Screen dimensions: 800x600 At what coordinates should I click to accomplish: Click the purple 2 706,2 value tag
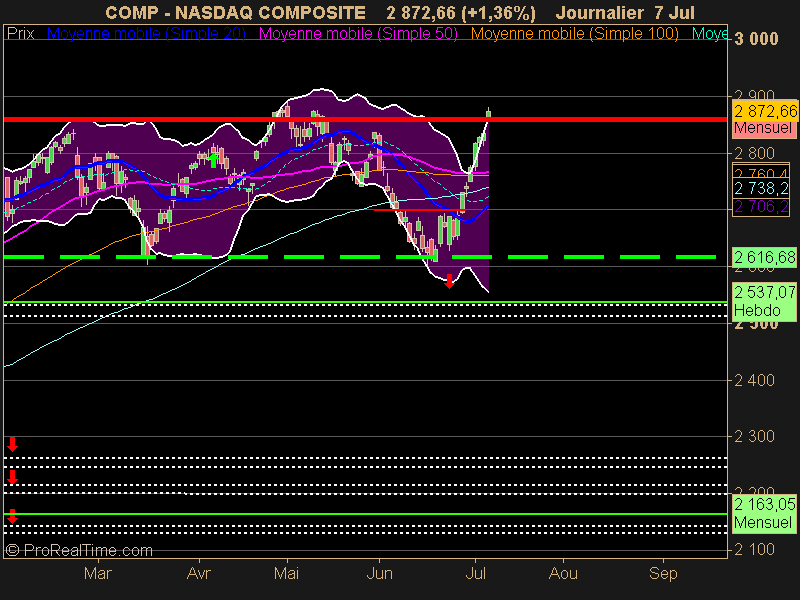click(761, 207)
